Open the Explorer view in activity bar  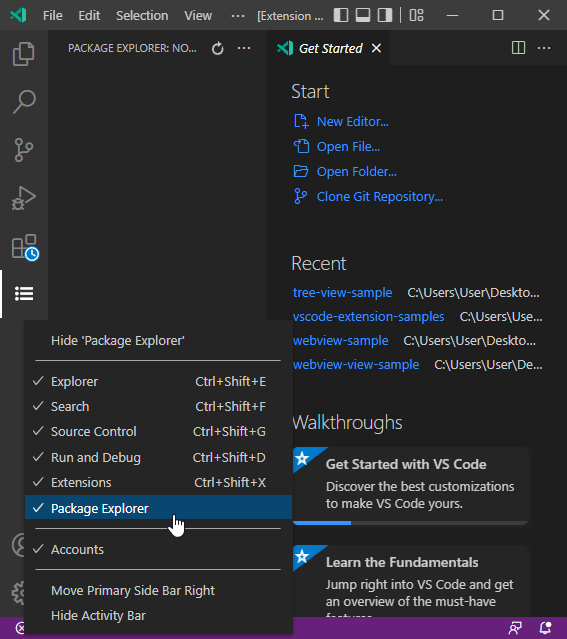(24, 54)
